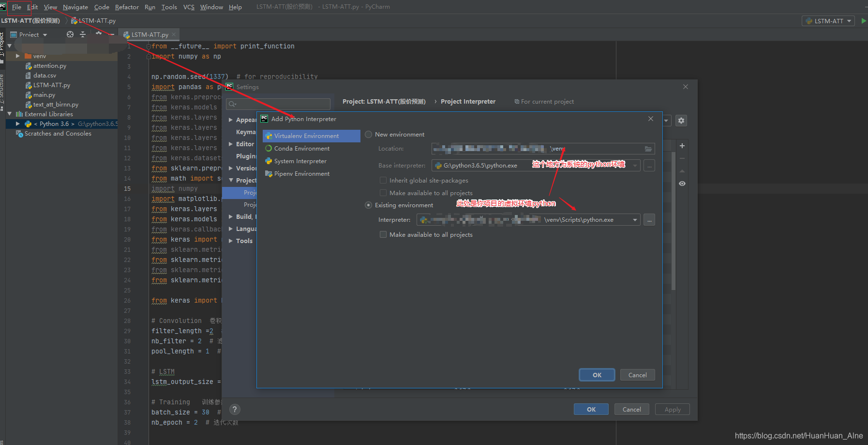Select System Interpreter option
The width and height of the screenshot is (868, 445).
312,161
